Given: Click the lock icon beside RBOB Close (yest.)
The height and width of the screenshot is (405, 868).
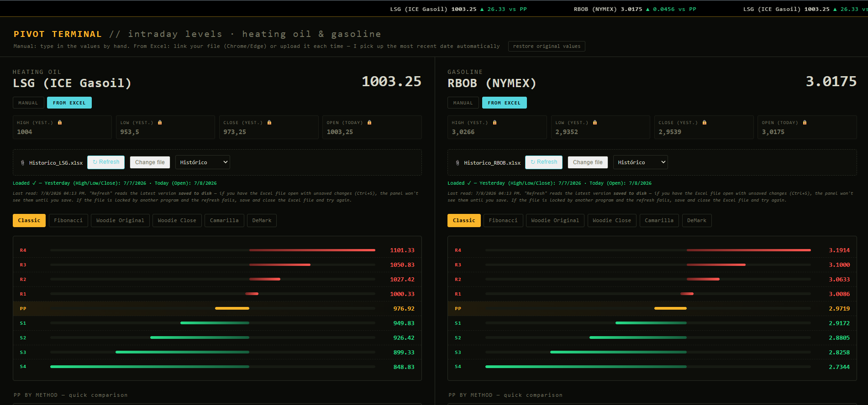Looking at the screenshot, I should [x=705, y=123].
